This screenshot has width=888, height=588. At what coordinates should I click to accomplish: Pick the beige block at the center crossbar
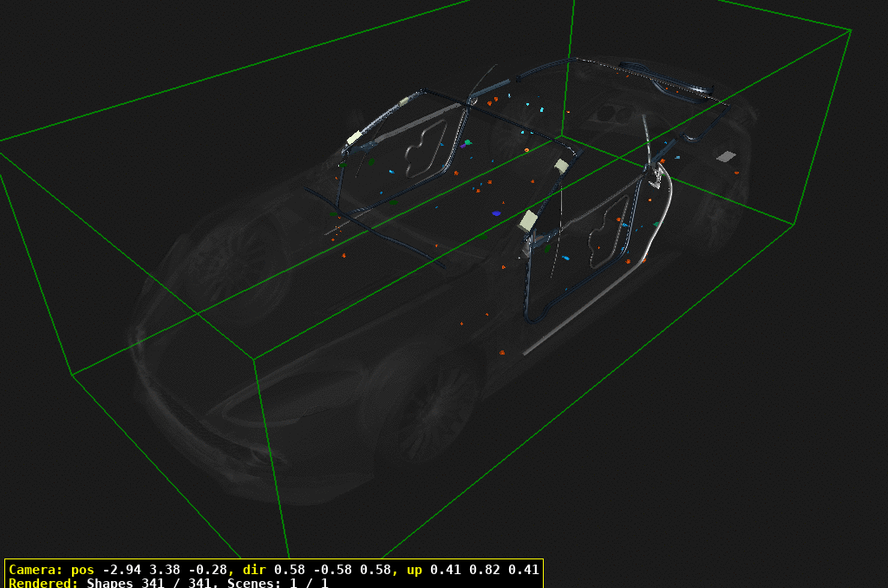(562, 165)
